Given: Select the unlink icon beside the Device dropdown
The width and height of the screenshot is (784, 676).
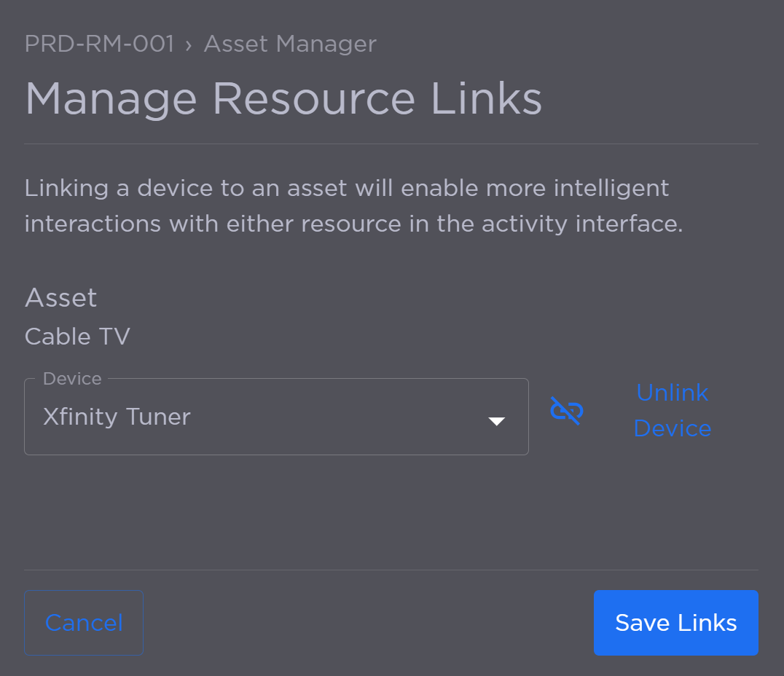Looking at the screenshot, I should coord(567,410).
